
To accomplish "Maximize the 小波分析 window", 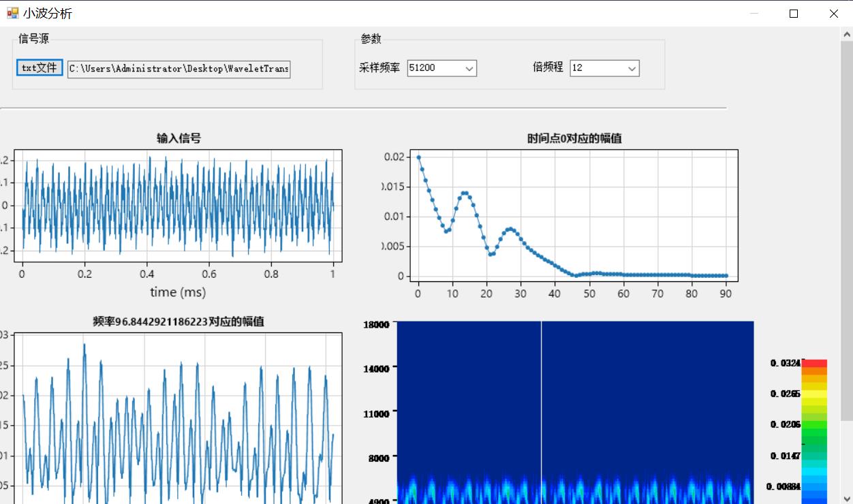I will pyautogui.click(x=794, y=14).
